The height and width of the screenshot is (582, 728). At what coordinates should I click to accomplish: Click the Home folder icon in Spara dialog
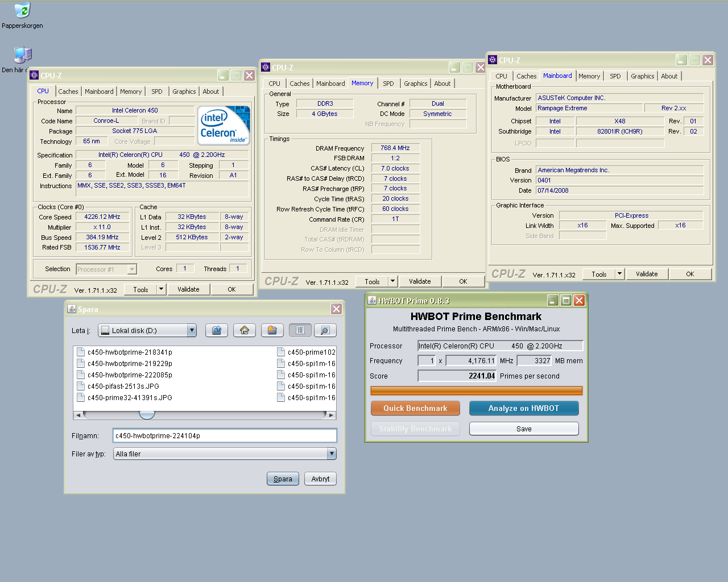pos(245,330)
